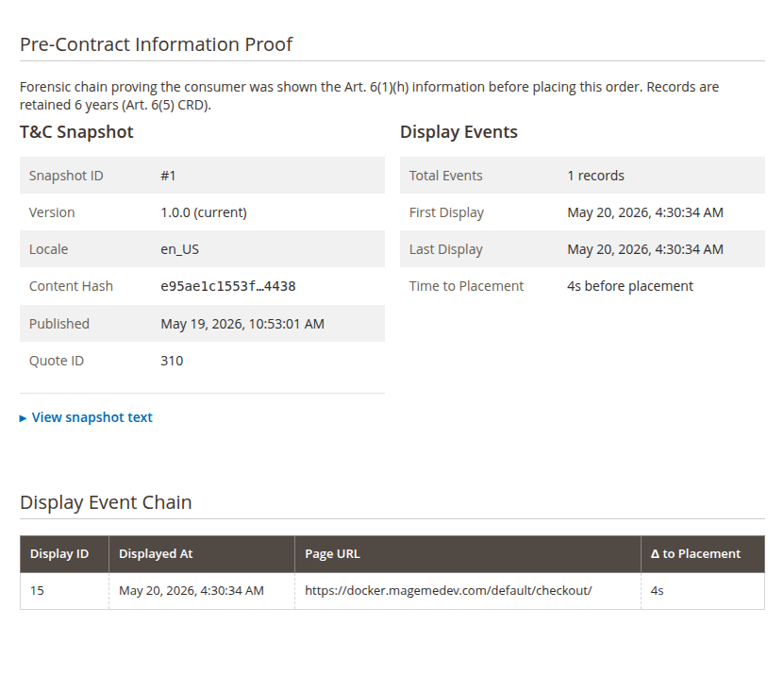
Task: Expand the View snapshot text disclosure
Action: [86, 417]
